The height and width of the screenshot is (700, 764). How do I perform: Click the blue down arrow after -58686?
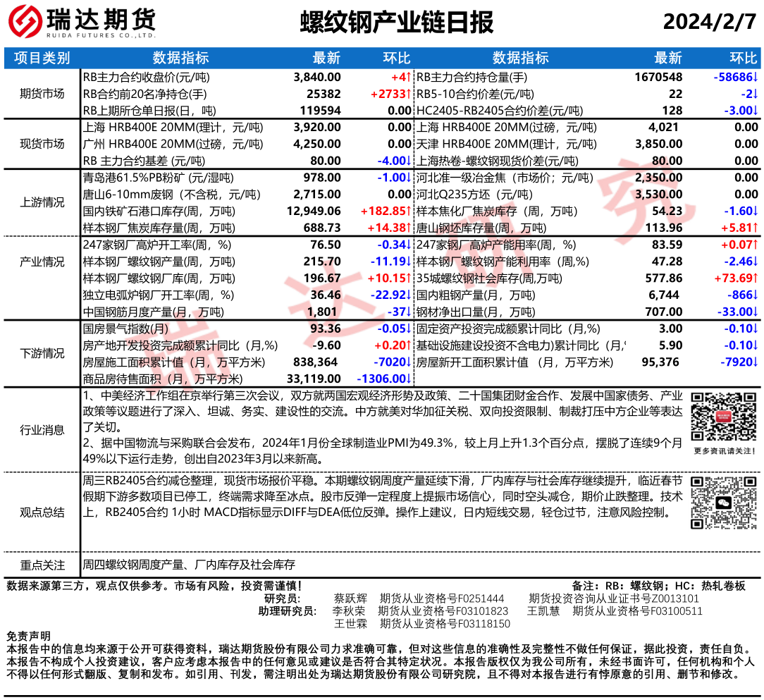coord(756,77)
